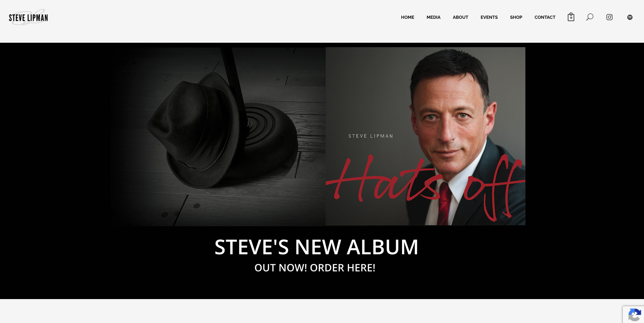Open the Spotify icon link

[x=630, y=17]
